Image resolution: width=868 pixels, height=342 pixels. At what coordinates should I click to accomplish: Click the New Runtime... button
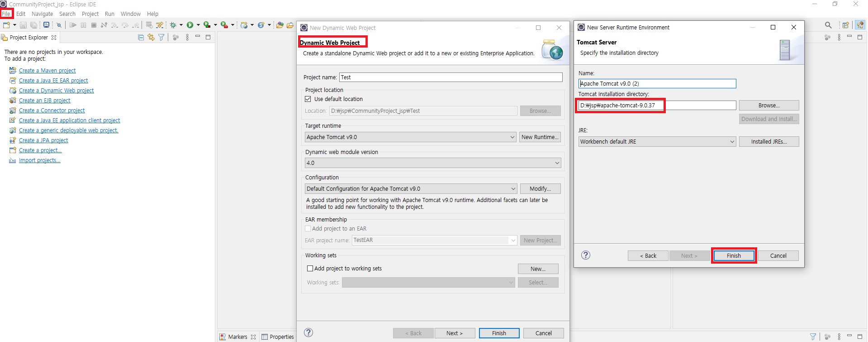coord(540,137)
